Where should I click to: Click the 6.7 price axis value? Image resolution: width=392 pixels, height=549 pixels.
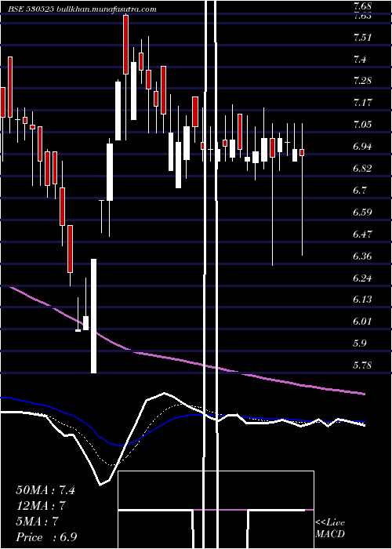(x=360, y=191)
